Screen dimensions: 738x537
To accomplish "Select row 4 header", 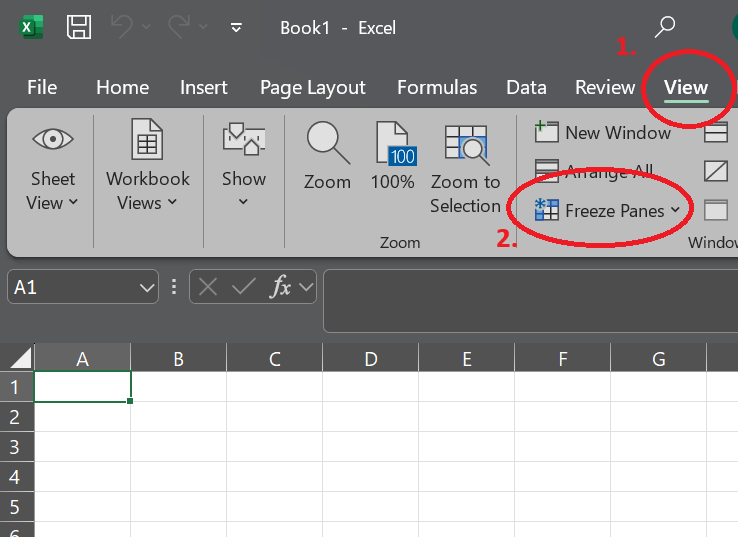I will (17, 477).
